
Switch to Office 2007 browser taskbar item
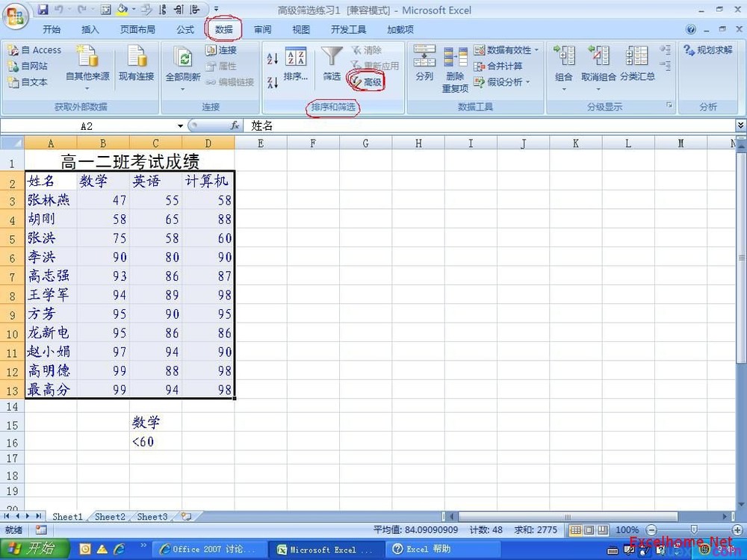coord(208,550)
